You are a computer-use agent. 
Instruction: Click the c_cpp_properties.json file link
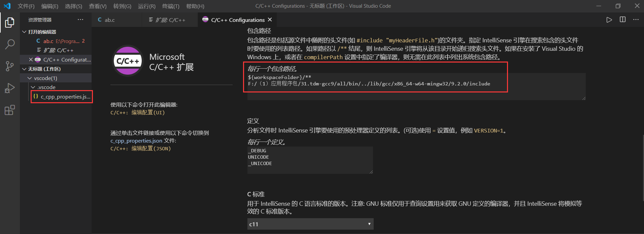136,141
